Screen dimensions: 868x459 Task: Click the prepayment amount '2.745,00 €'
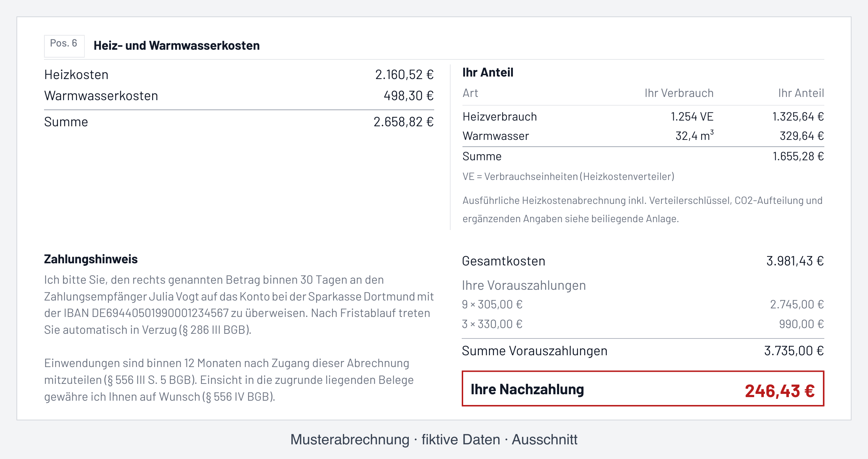pyautogui.click(x=797, y=304)
